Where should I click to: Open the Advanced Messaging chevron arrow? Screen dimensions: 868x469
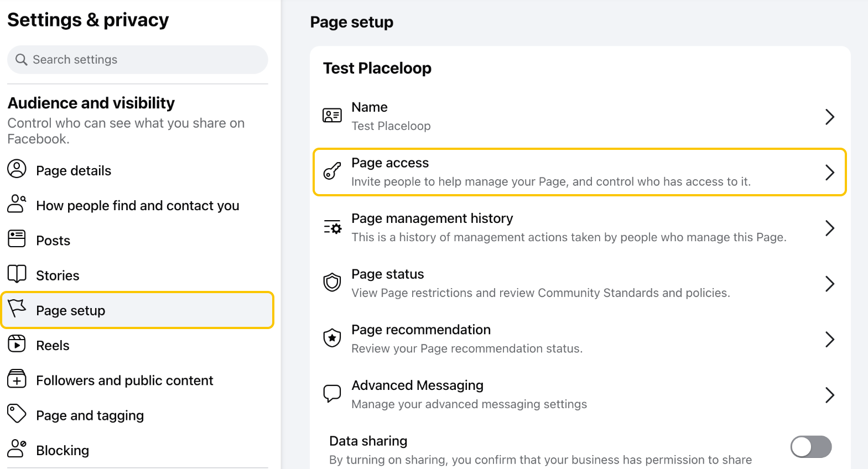click(x=829, y=395)
